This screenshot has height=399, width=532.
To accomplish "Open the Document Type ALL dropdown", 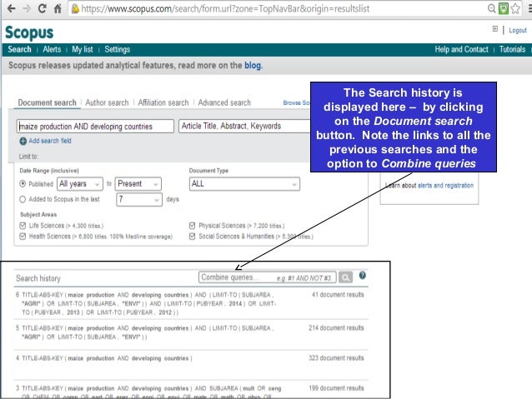I will pos(244,184).
